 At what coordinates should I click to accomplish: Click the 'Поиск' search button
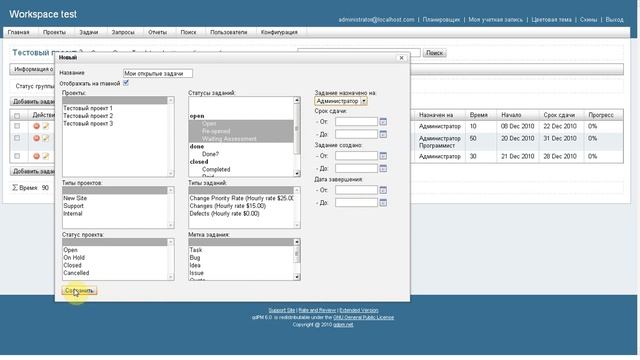(434, 53)
